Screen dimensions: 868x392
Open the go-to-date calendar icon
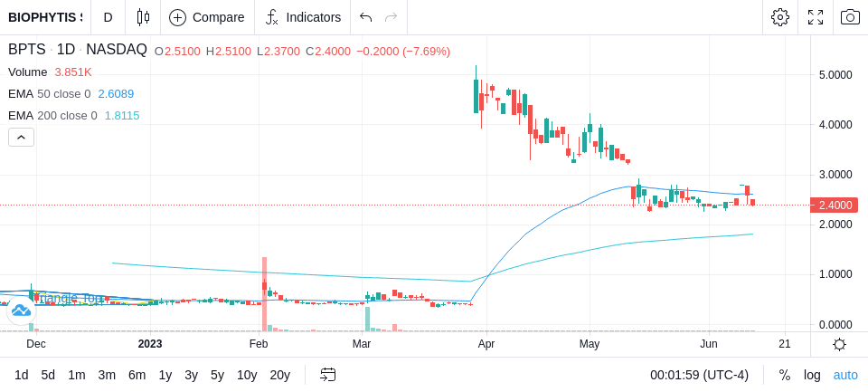[x=327, y=376]
